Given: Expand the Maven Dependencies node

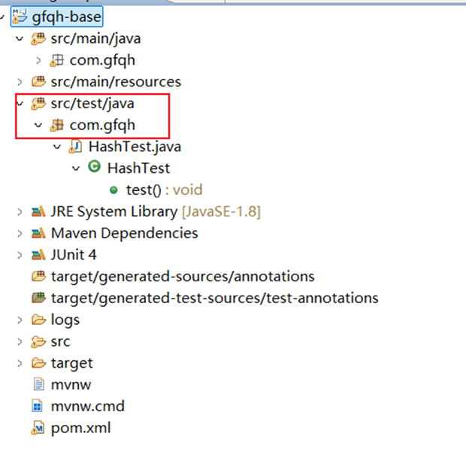Looking at the screenshot, I should coord(20,233).
